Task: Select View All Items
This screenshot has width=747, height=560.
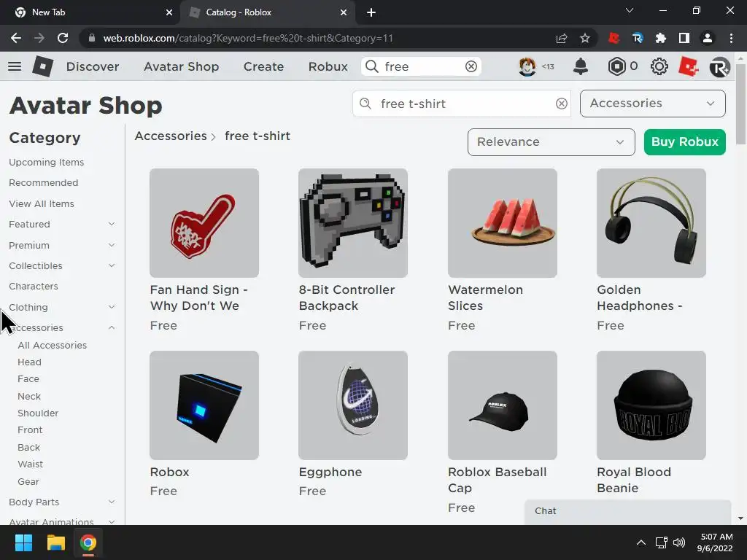Action: [42, 204]
